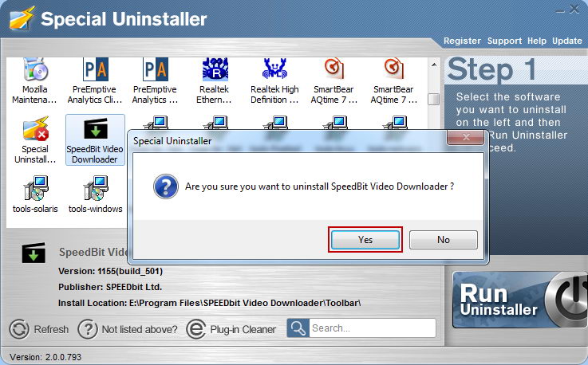588x365 pixels.
Task: Click the Refresh icon
Action: [x=19, y=329]
